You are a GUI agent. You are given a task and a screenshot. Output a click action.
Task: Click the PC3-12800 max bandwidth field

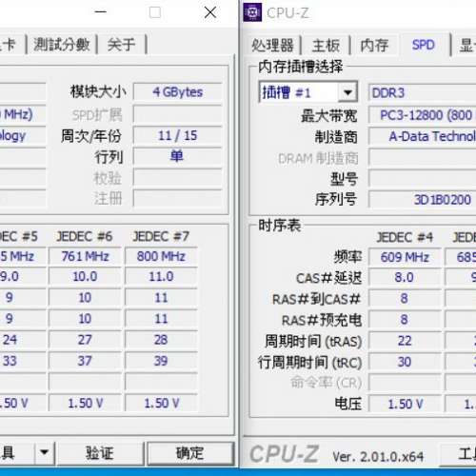(422, 115)
